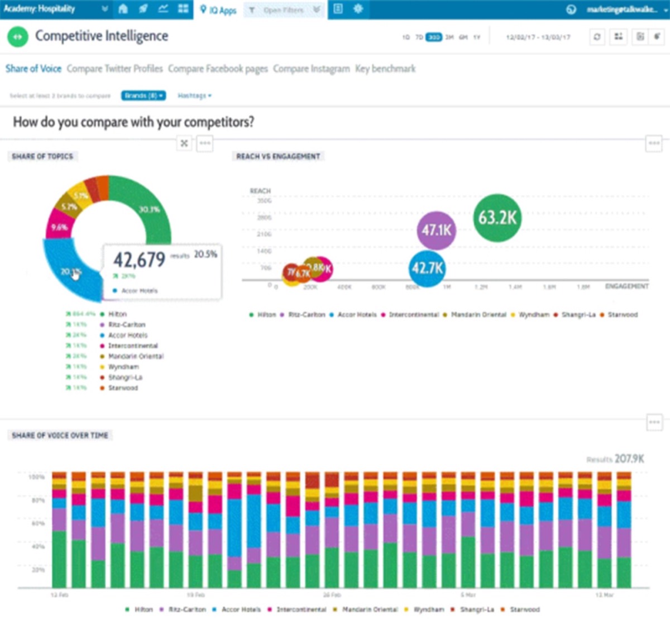Click the rocket icon in top navigation
Screen dimensions: 670x644
[143, 9]
